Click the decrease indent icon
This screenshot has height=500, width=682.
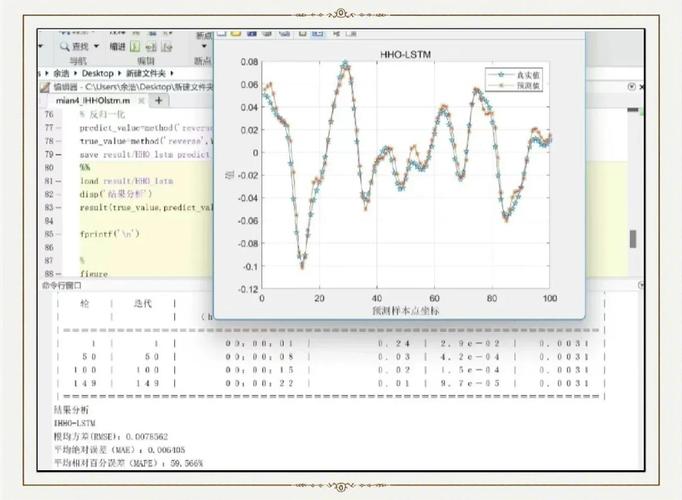pos(167,47)
